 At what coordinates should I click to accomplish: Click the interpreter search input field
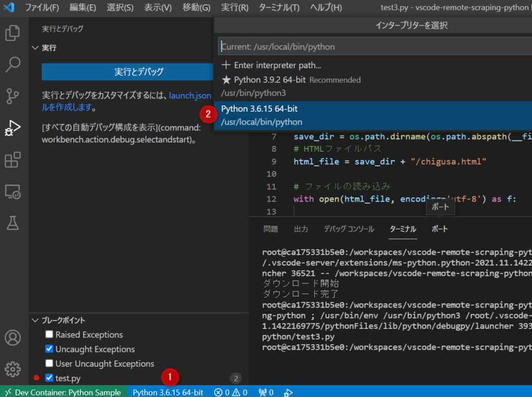pyautogui.click(x=375, y=46)
